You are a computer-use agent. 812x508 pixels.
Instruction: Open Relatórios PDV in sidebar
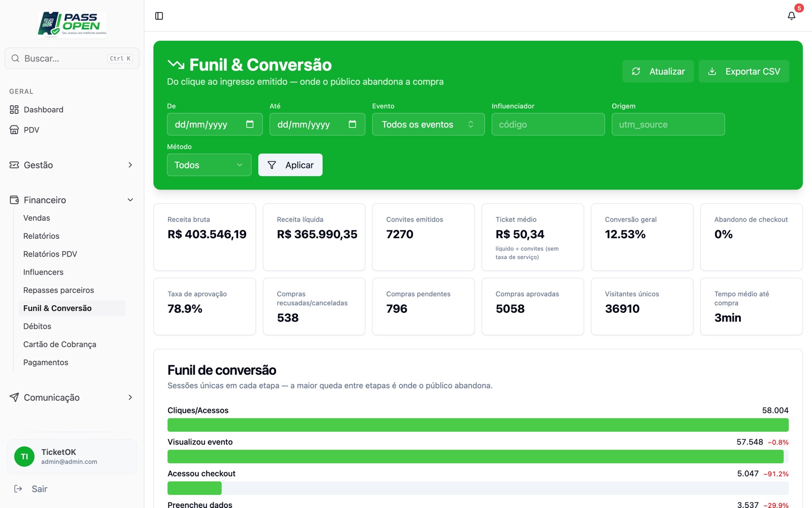pos(50,254)
